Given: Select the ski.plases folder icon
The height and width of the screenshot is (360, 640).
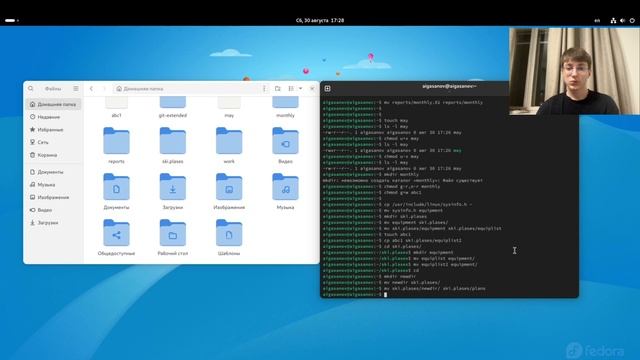Looking at the screenshot, I should 173,141.
